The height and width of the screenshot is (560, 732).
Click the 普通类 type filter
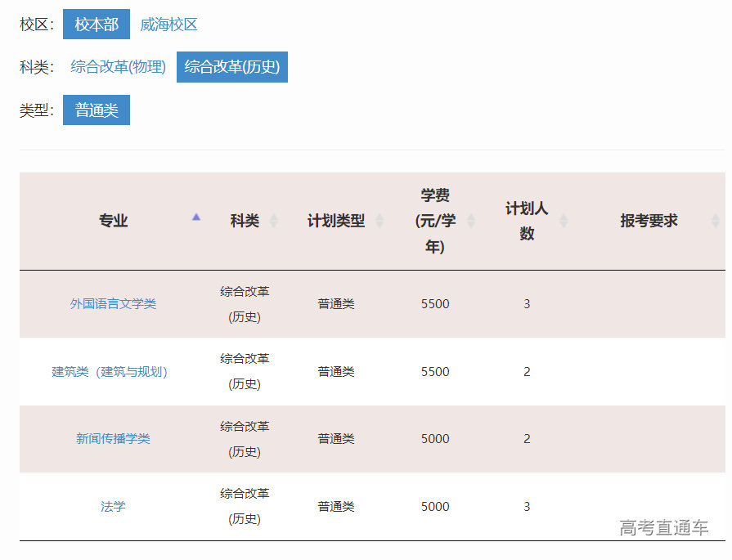click(x=97, y=110)
